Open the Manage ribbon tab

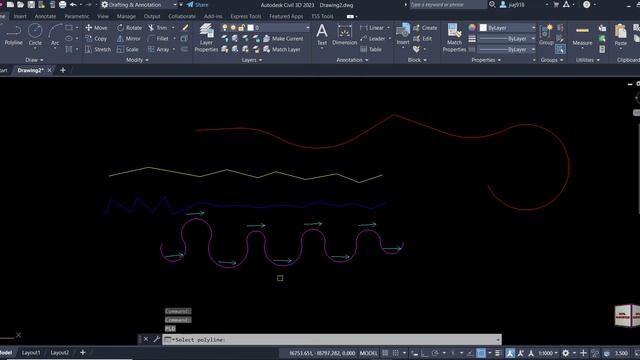[x=126, y=16]
